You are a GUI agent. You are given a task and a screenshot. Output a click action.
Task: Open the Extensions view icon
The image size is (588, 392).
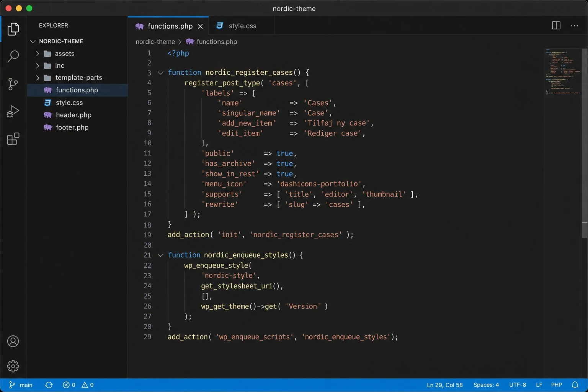(13, 139)
